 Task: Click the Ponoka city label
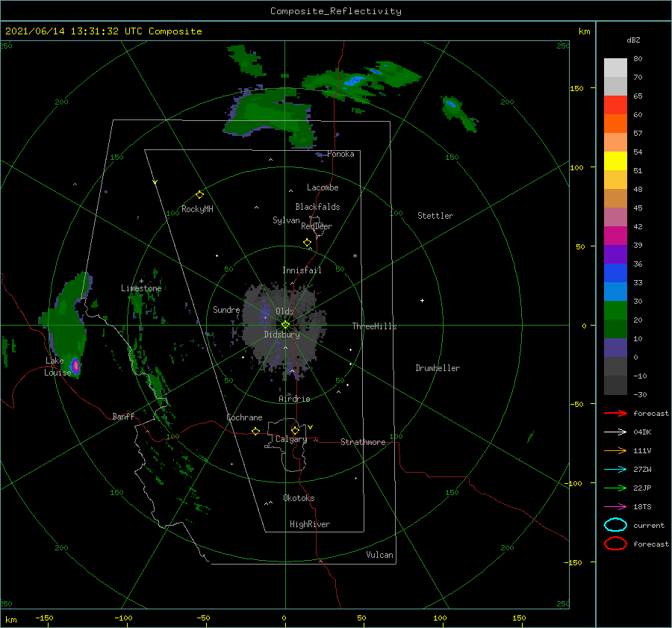click(x=340, y=154)
